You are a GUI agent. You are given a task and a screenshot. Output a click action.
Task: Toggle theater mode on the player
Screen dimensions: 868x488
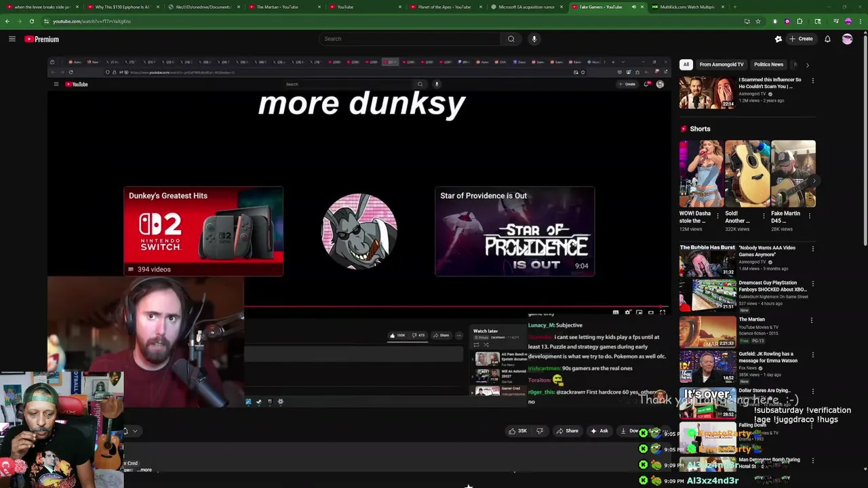(x=651, y=312)
